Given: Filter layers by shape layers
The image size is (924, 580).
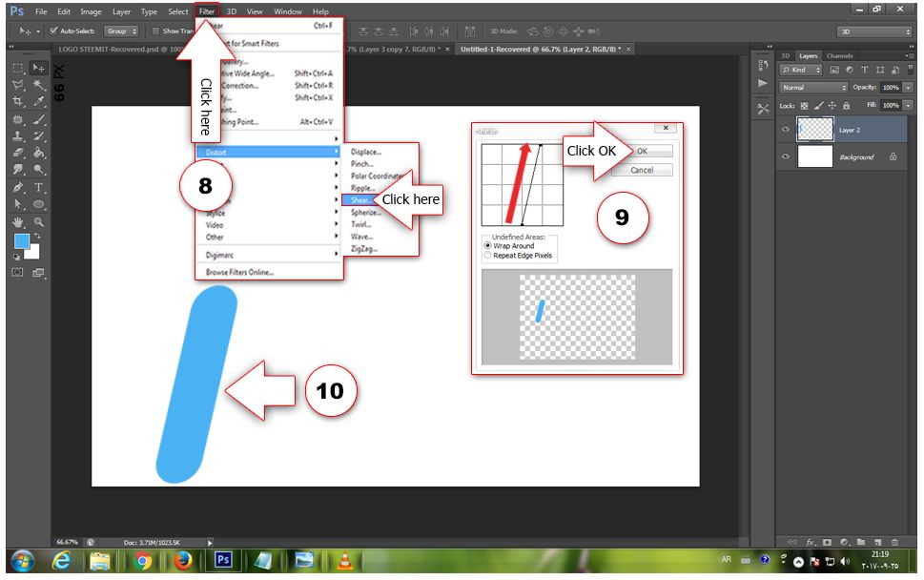Looking at the screenshot, I should (880, 70).
